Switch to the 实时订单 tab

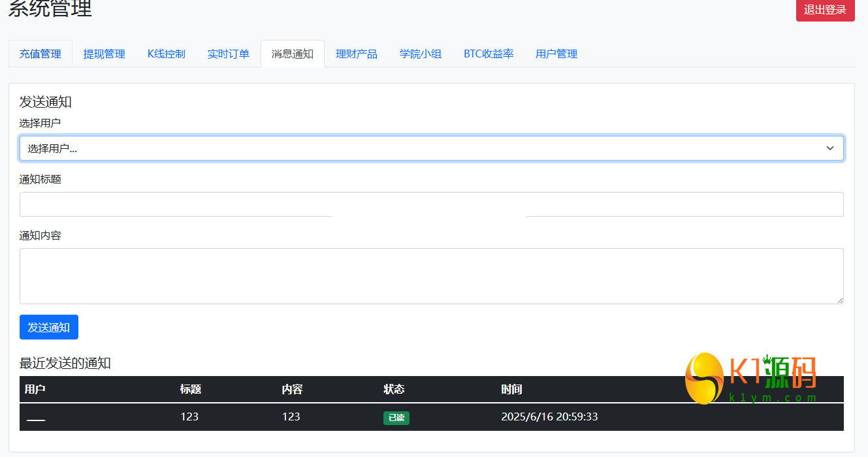(228, 54)
